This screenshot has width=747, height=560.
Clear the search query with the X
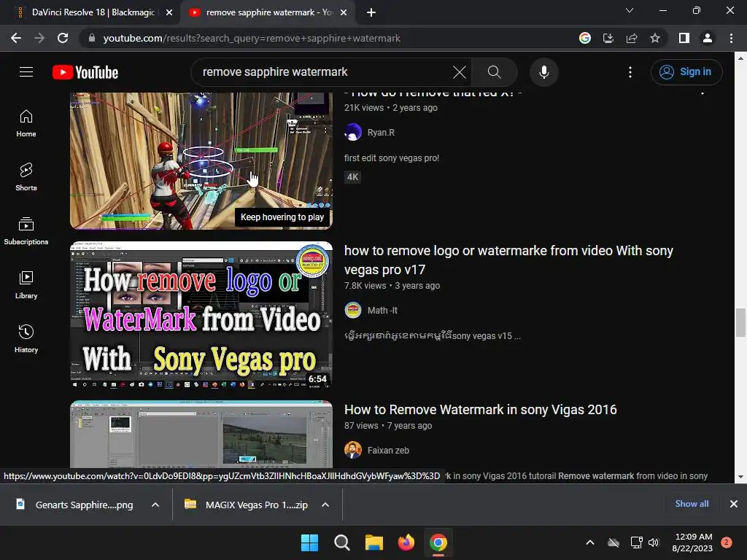click(460, 72)
